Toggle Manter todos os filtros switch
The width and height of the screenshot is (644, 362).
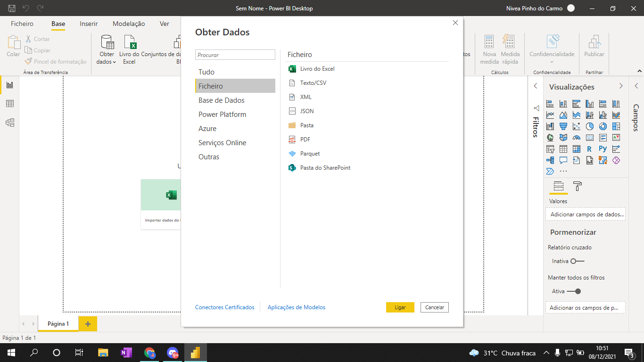[574, 291]
